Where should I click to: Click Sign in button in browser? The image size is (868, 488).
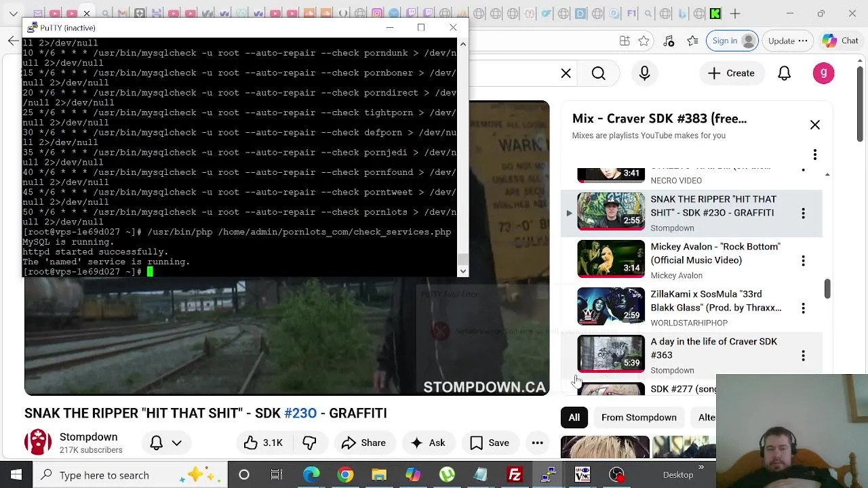point(733,41)
